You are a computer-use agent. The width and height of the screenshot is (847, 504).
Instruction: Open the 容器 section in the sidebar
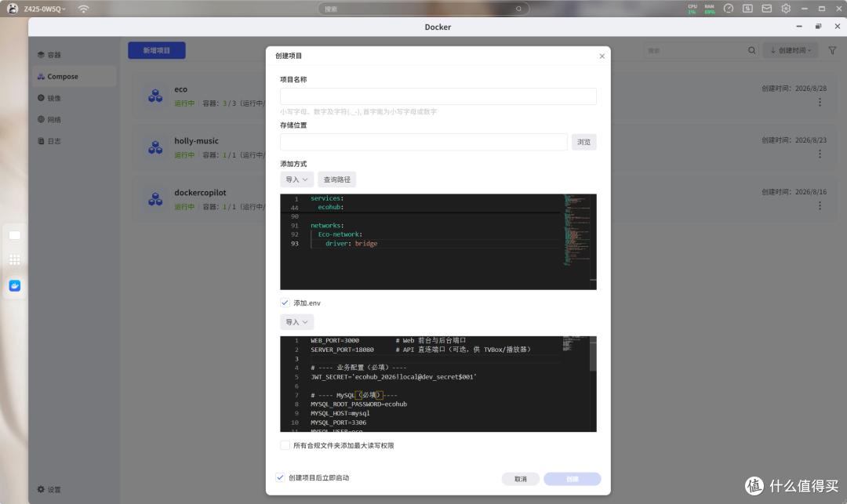click(49, 55)
